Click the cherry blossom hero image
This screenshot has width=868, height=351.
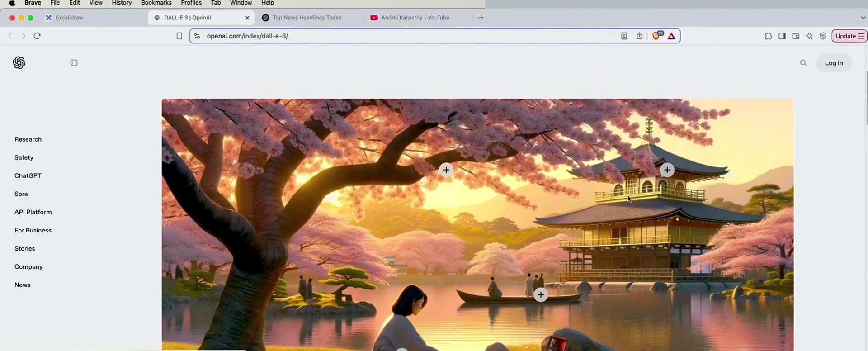(477, 224)
